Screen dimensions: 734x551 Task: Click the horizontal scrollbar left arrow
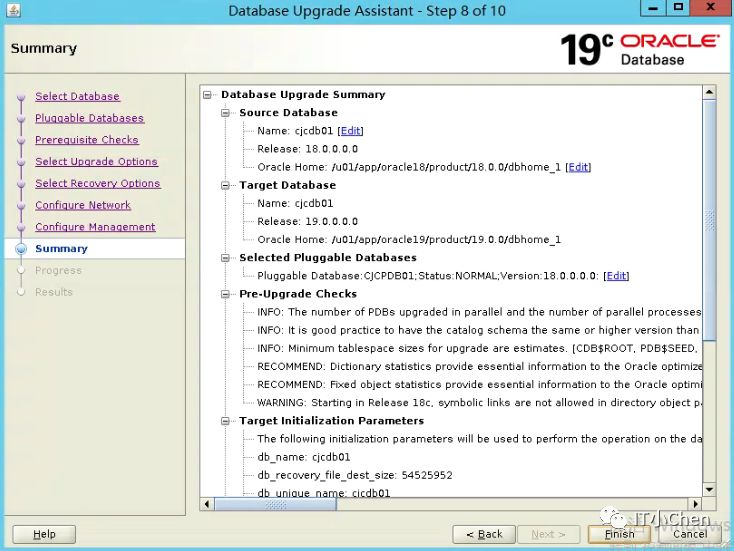tap(207, 504)
